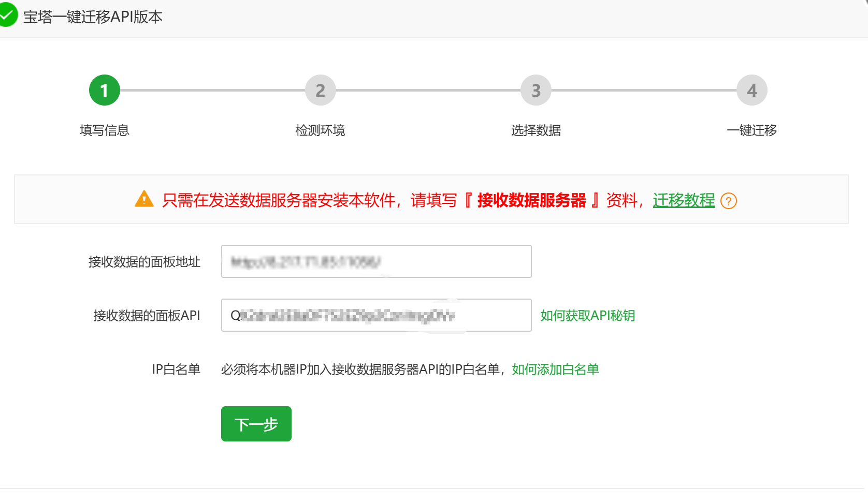
Task: Click the orange warning triangle icon
Action: pos(144,199)
